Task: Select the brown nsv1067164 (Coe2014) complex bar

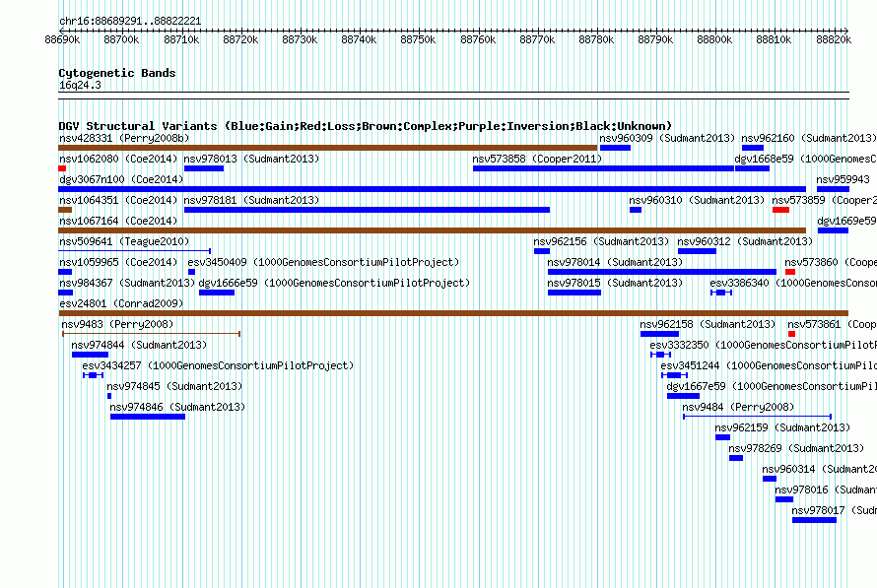Action: click(x=433, y=230)
